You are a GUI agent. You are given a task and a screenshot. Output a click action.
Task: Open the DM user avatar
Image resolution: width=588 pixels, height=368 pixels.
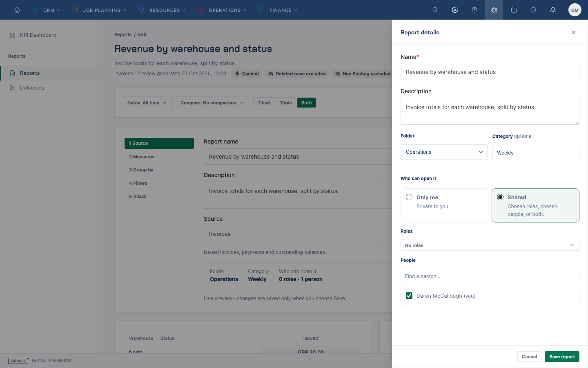[575, 10]
